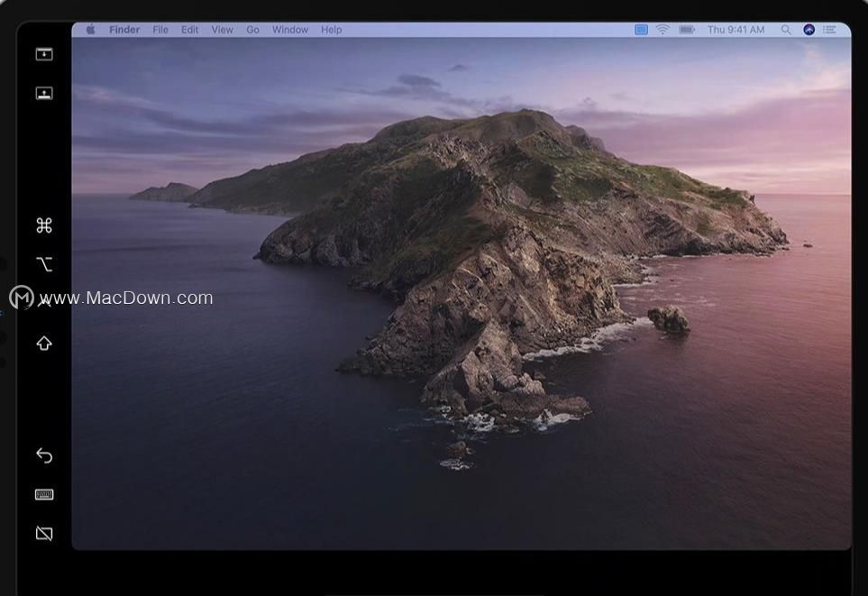Open Spotlight search magnifier
The width and height of the screenshot is (868, 596).
pos(786,30)
